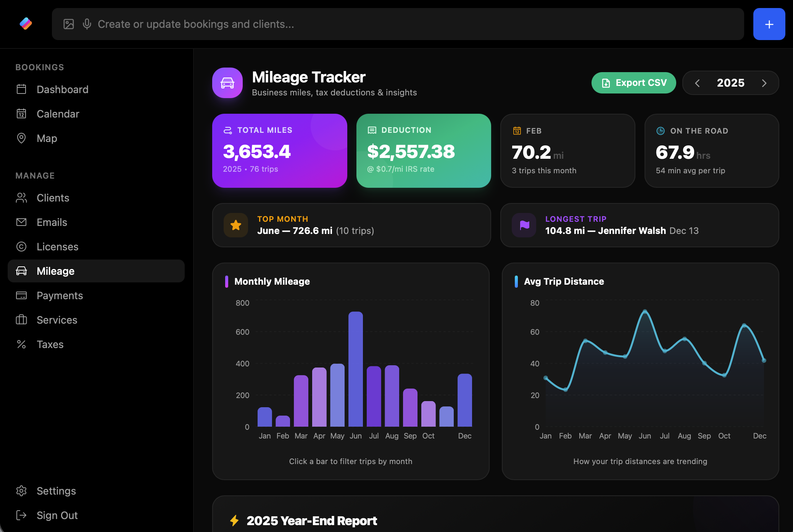Click the star icon on the Top Month card

pos(235,225)
